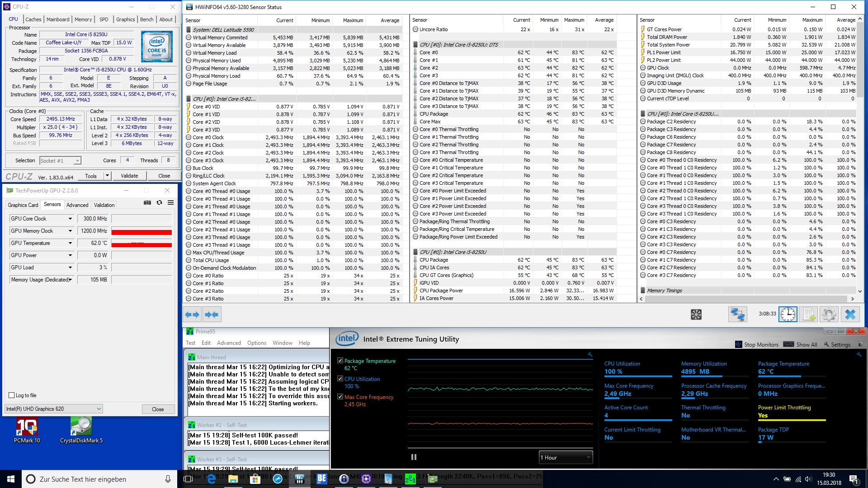The height and width of the screenshot is (488, 868).
Task: Toggle Max Core Frequency checkbox
Action: [x=340, y=397]
